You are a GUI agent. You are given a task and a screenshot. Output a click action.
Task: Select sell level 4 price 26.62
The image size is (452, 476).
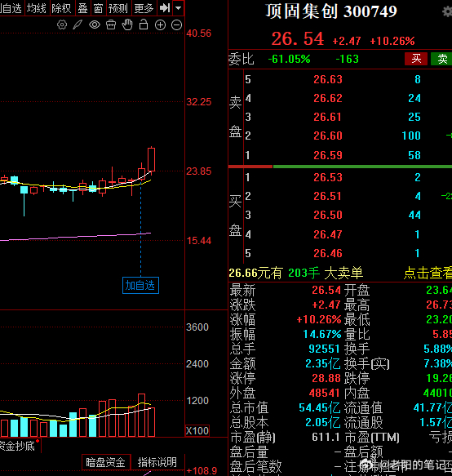pyautogui.click(x=328, y=98)
